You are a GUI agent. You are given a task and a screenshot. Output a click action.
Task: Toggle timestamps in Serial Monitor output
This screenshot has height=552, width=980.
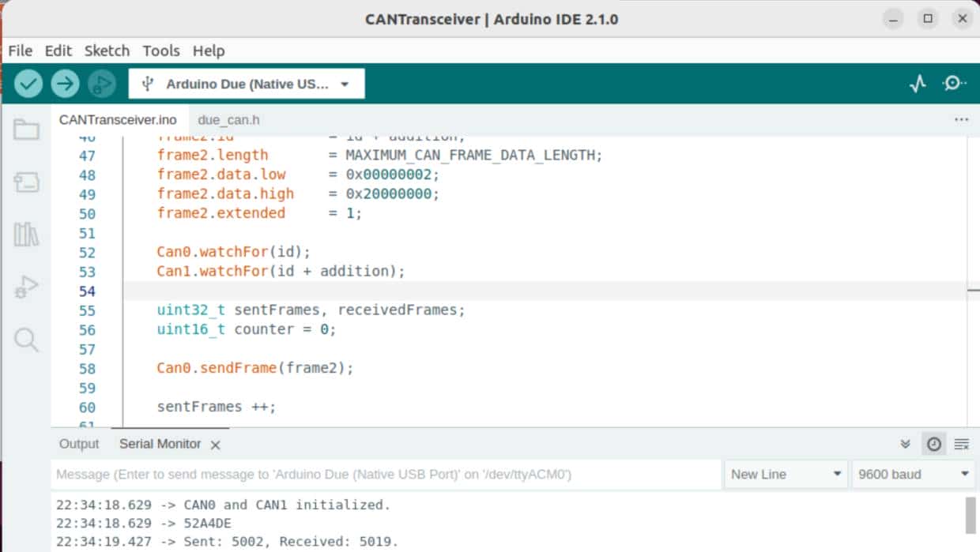pos(933,444)
